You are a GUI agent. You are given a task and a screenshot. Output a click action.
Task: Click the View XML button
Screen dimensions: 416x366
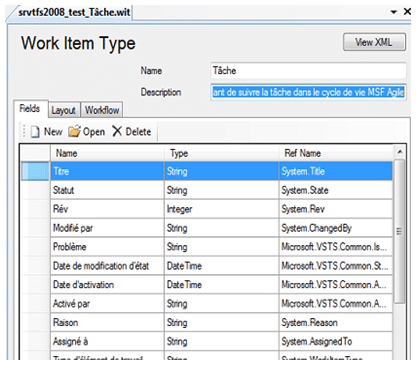pyautogui.click(x=374, y=42)
